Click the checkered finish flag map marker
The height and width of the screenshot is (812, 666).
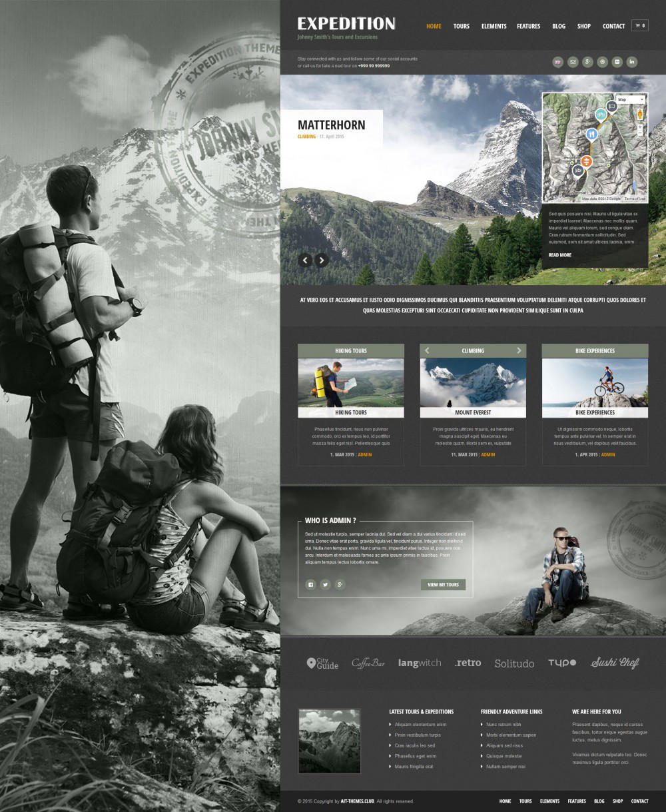click(x=577, y=171)
